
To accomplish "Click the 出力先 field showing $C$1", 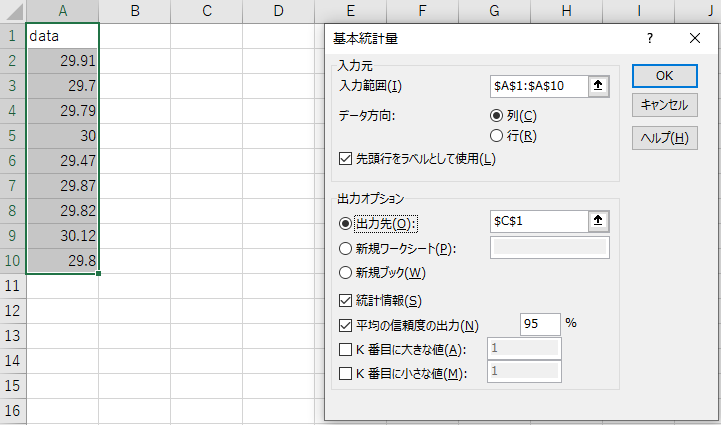I will pos(539,221).
